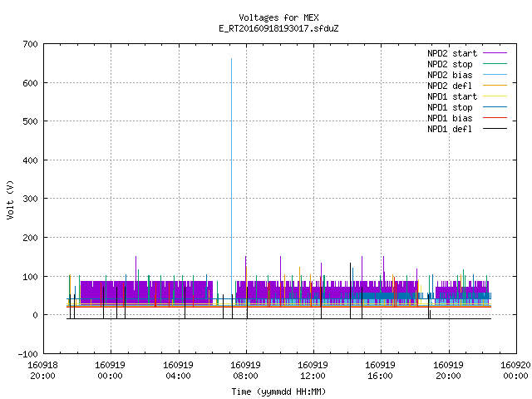Select the NPD1 start legend label
Image resolution: width=532 pixels, height=399 pixels.
[x=452, y=96]
